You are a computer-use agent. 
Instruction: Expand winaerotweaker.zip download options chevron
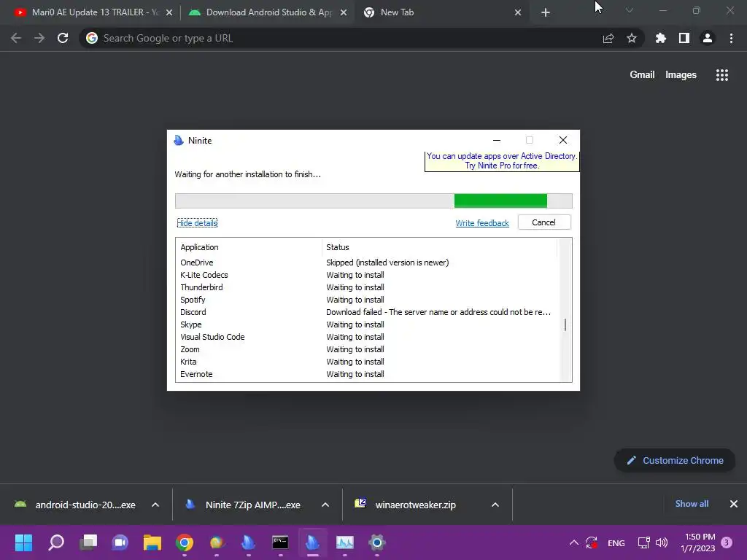tap(495, 505)
